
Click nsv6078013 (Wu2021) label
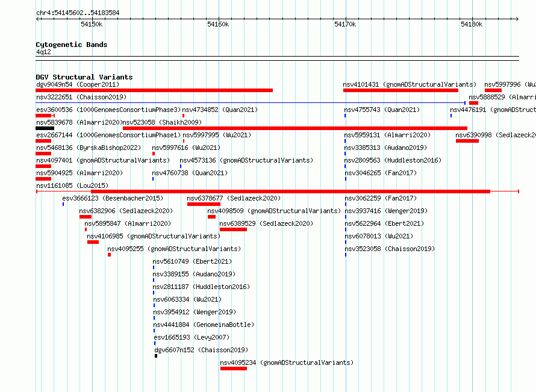point(379,236)
